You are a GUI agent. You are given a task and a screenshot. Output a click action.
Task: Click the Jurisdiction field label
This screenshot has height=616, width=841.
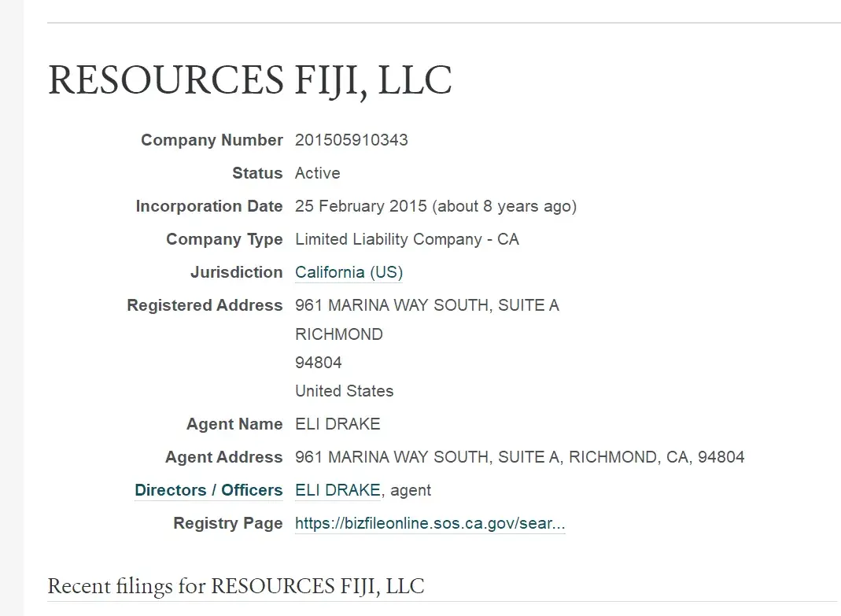(x=236, y=272)
